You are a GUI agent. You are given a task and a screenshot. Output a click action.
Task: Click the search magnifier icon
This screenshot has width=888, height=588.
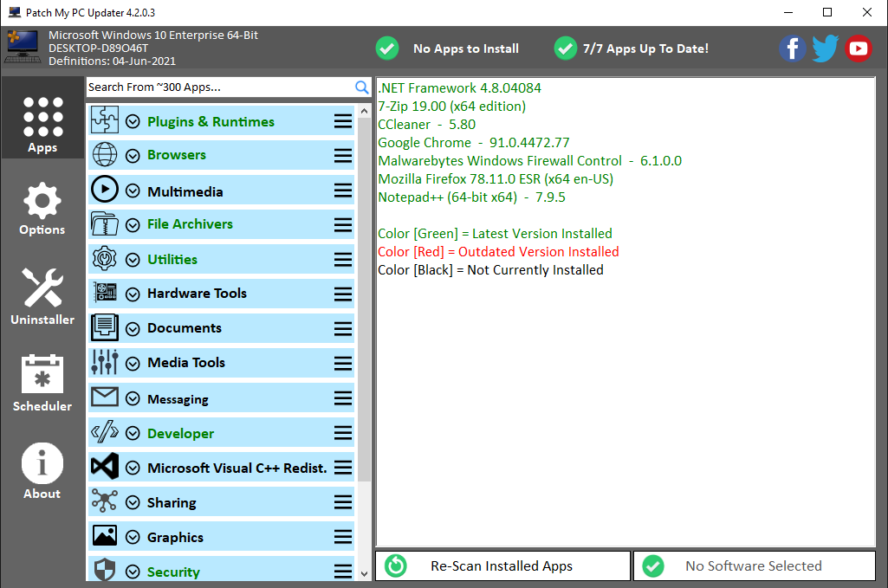(x=362, y=87)
